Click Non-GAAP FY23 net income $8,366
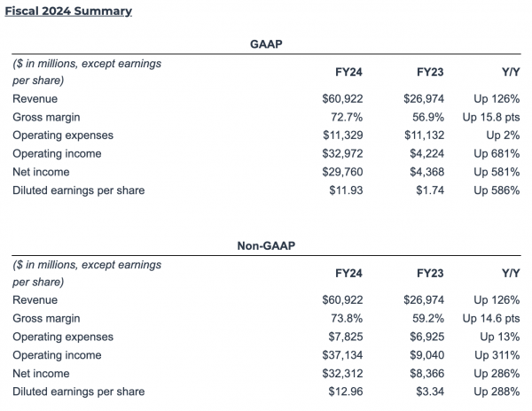 tap(426, 374)
